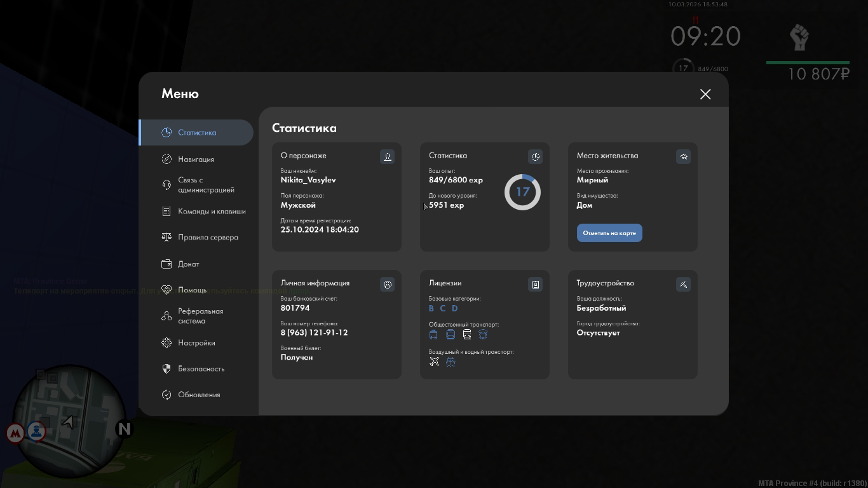This screenshot has width=868, height=488.
Task: Go to the Донат section
Action: (x=188, y=264)
